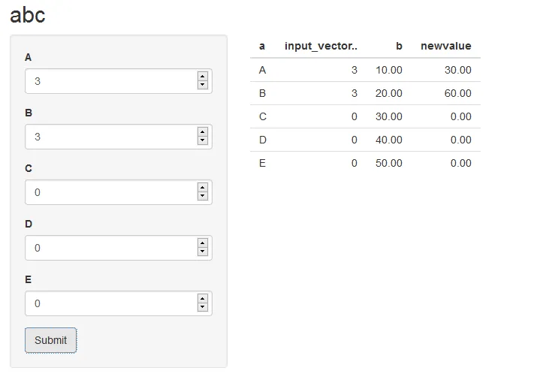Click the newvalue column header
558x392 pixels.
pos(445,46)
